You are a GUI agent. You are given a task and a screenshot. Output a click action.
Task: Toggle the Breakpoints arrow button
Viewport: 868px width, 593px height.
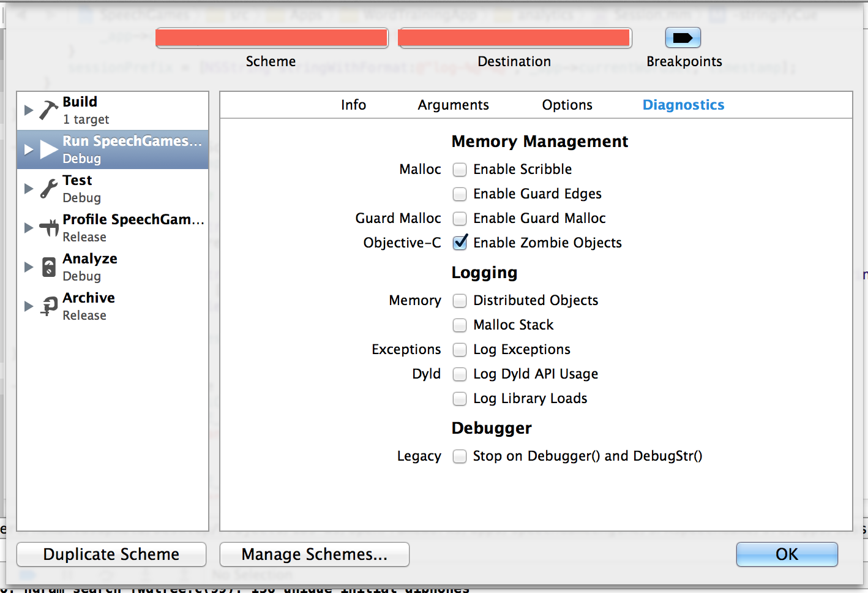[683, 38]
